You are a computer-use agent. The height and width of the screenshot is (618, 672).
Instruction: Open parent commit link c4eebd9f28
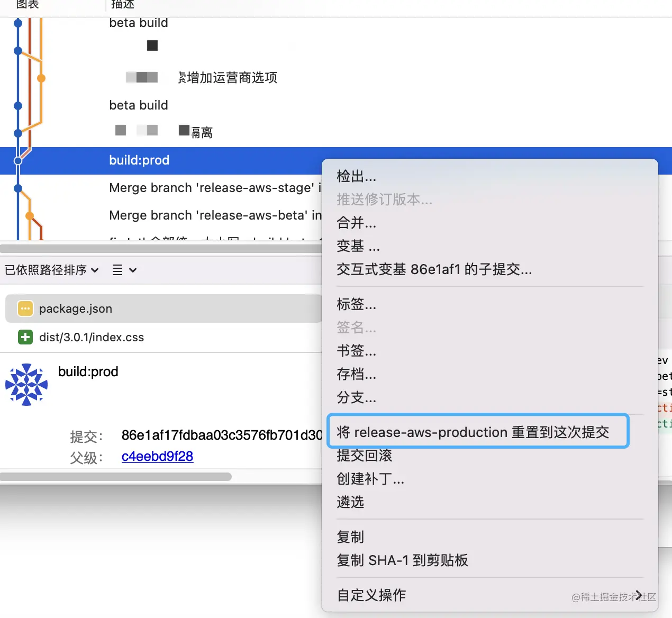point(157,456)
